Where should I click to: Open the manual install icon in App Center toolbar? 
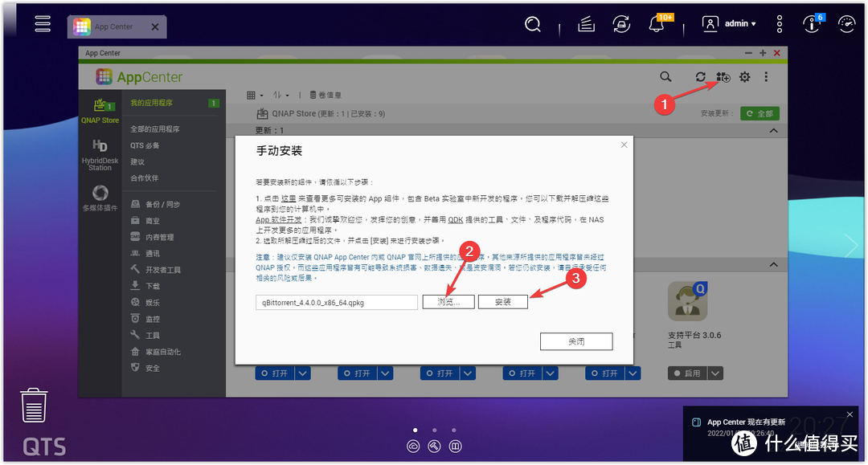(x=723, y=76)
